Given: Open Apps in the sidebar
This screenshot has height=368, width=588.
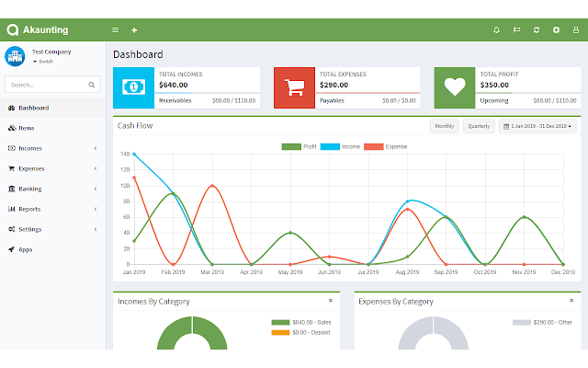Looking at the screenshot, I should click(x=52, y=249).
